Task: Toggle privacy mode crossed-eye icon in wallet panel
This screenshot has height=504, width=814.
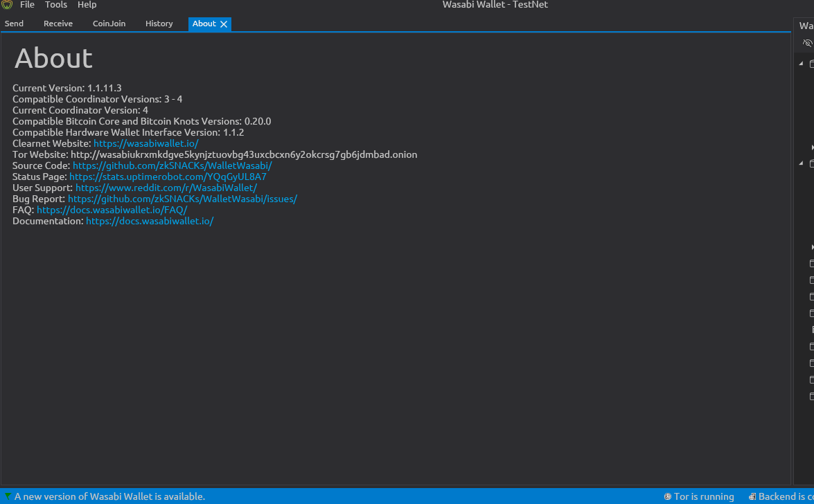Action: point(808,43)
